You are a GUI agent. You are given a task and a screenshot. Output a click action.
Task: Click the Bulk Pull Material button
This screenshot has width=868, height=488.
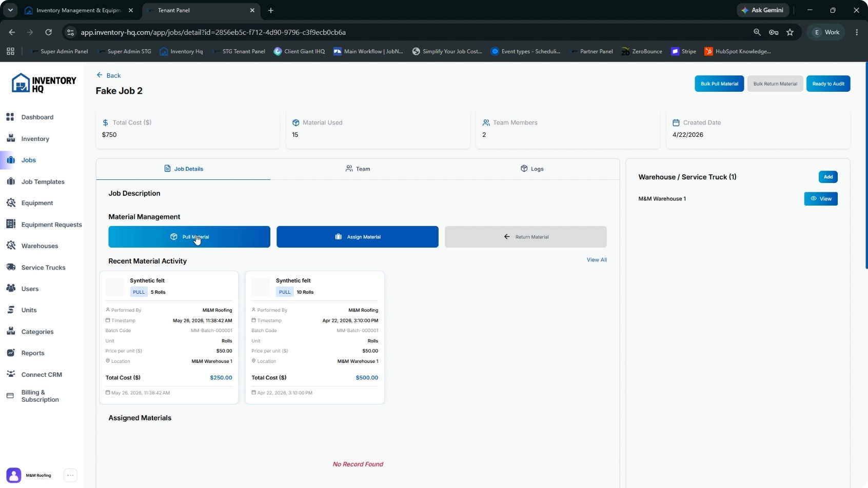[x=719, y=84]
